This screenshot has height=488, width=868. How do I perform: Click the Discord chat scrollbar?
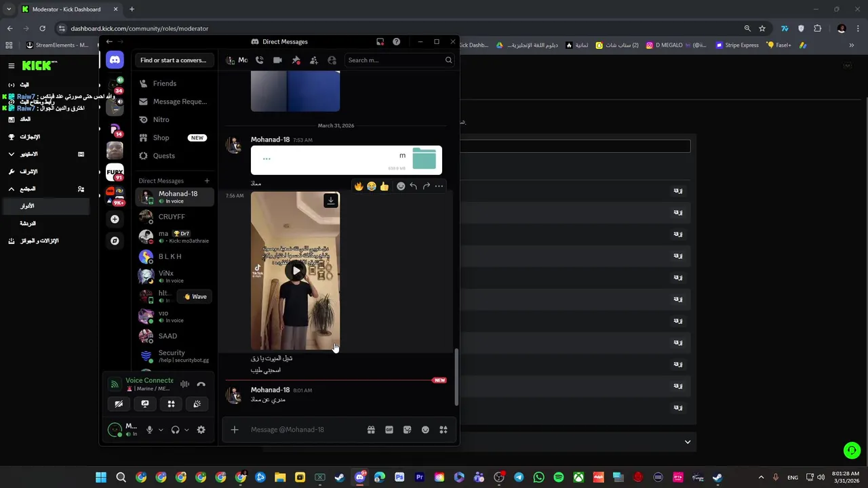[456, 378]
